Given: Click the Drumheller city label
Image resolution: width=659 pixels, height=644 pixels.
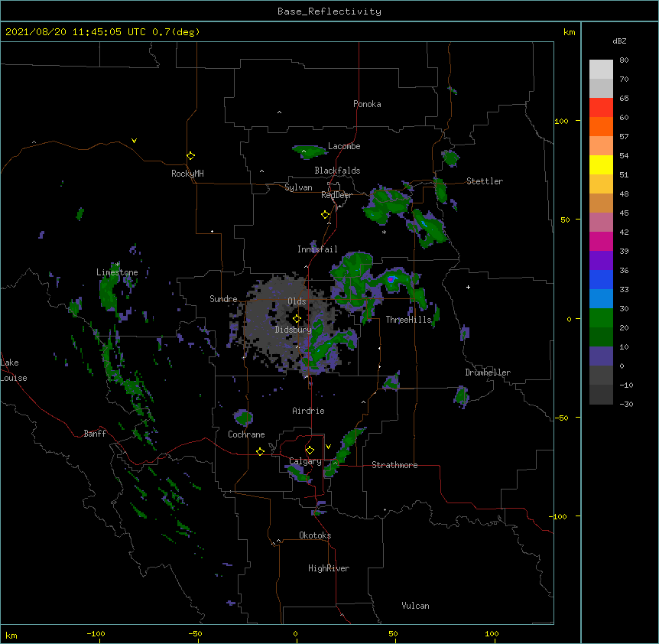Looking at the screenshot, I should point(488,372).
